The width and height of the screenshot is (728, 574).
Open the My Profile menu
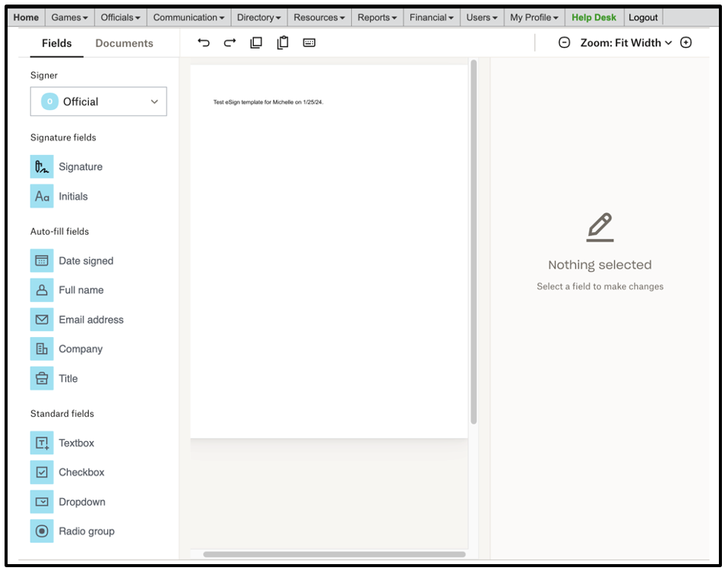tap(534, 17)
